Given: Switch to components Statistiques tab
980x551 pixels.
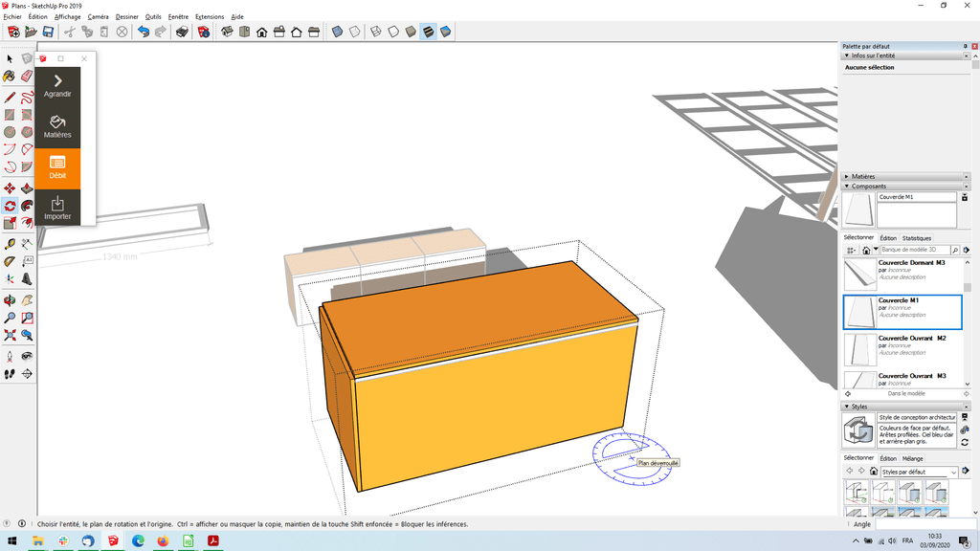Looking at the screenshot, I should click(916, 238).
